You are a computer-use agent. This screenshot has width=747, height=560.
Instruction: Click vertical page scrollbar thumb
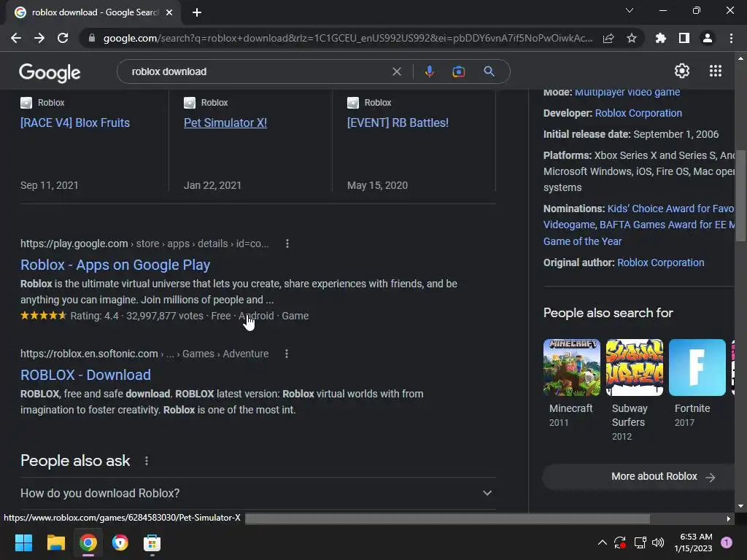click(740, 196)
